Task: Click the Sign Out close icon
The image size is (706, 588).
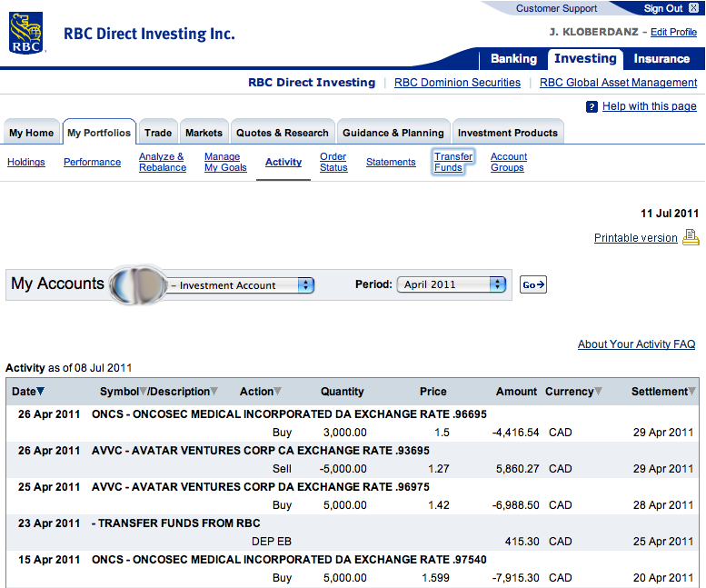Action: click(x=693, y=8)
